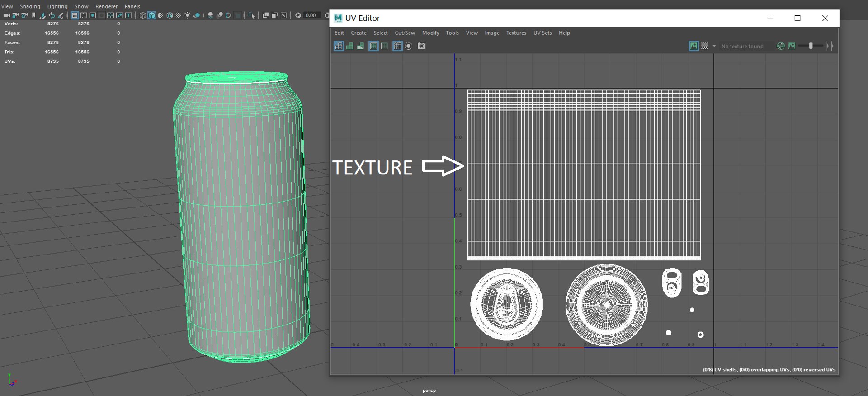Activate the 2D Pan/Zoom icon

52,15
